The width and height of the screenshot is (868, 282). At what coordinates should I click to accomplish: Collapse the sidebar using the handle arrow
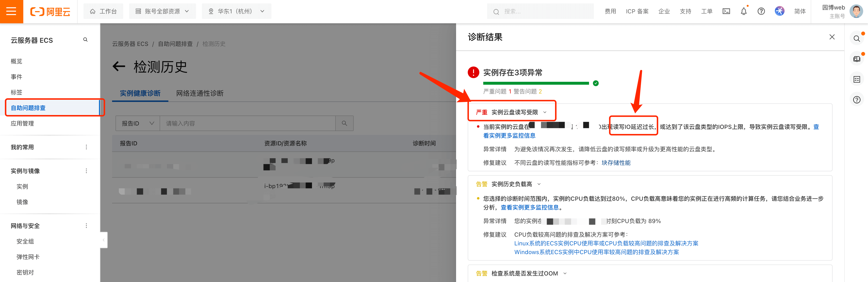103,240
